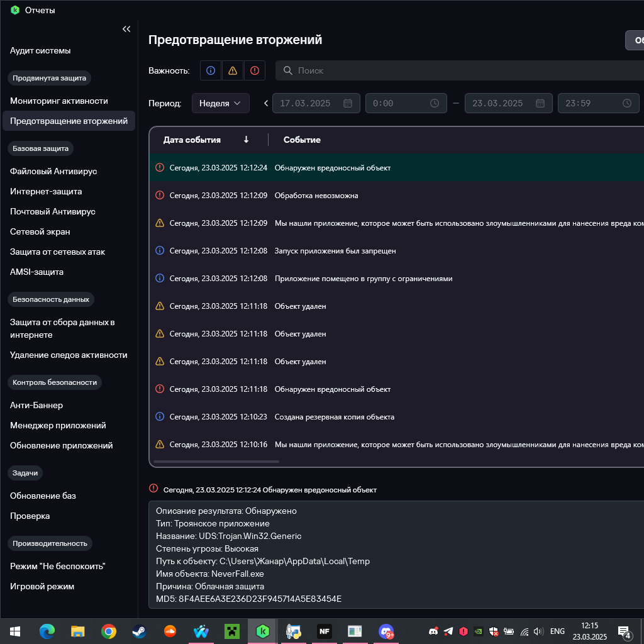Open volume control in system tray
The width and height of the screenshot is (644, 644).
[538, 631]
